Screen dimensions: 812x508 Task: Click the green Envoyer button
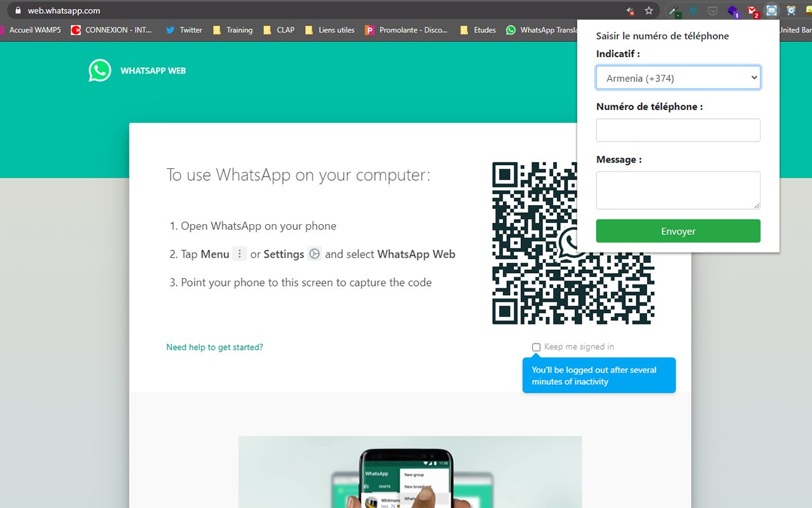(x=678, y=231)
